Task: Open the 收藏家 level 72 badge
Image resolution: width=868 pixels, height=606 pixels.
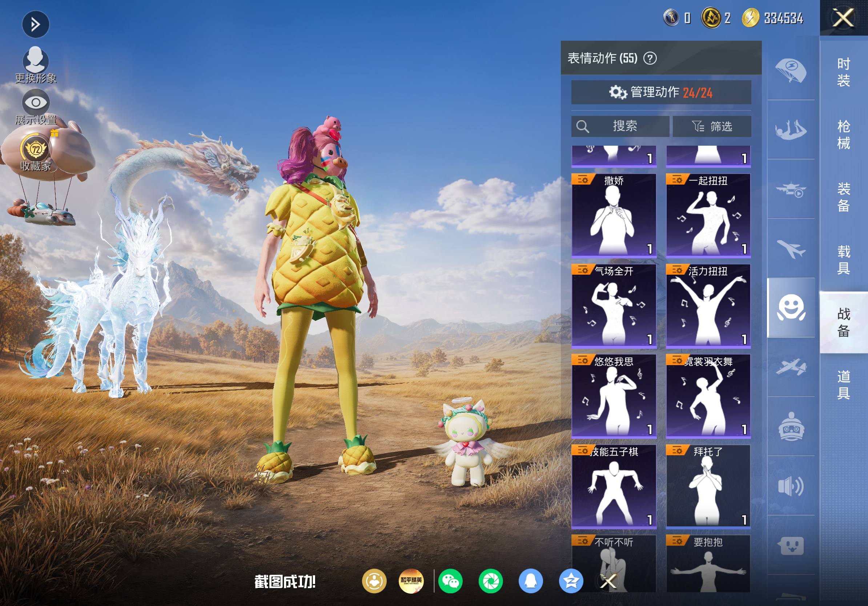Action: (x=36, y=152)
